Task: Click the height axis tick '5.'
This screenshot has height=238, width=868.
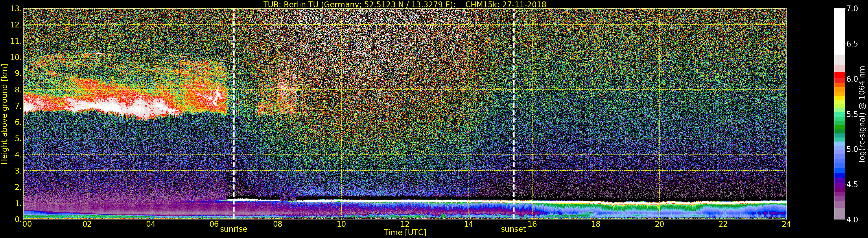Action: point(18,138)
